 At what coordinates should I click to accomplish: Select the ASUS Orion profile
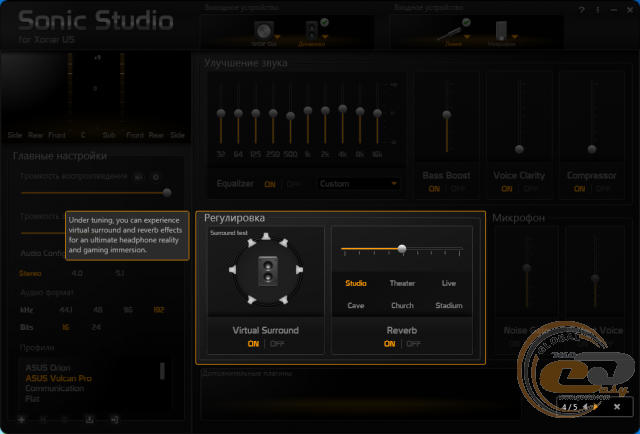point(48,367)
